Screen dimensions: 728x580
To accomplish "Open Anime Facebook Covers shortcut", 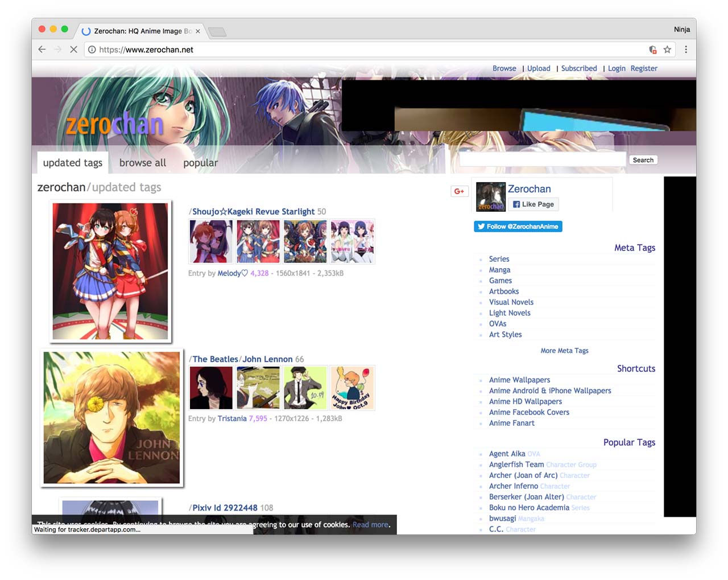I will [x=529, y=412].
